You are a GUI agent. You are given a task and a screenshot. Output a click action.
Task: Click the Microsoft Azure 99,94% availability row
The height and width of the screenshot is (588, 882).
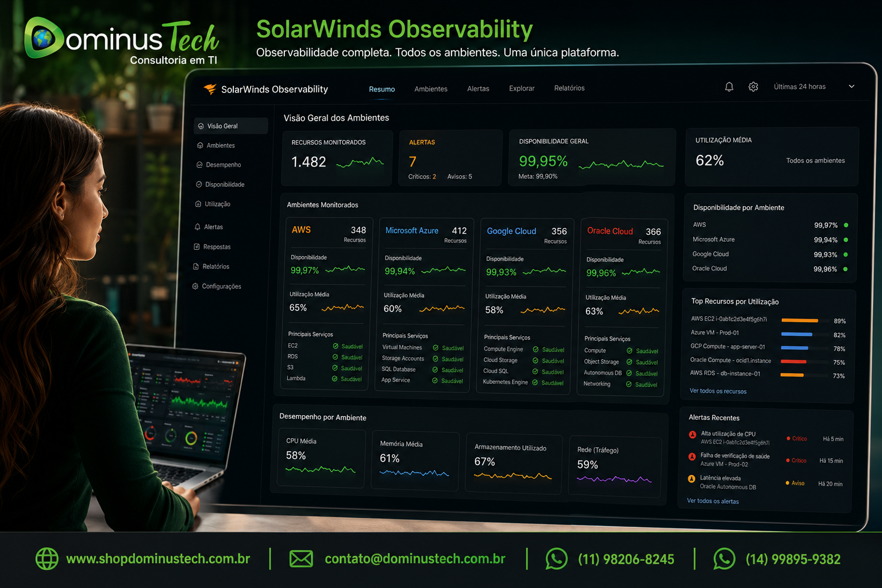pyautogui.click(x=770, y=239)
